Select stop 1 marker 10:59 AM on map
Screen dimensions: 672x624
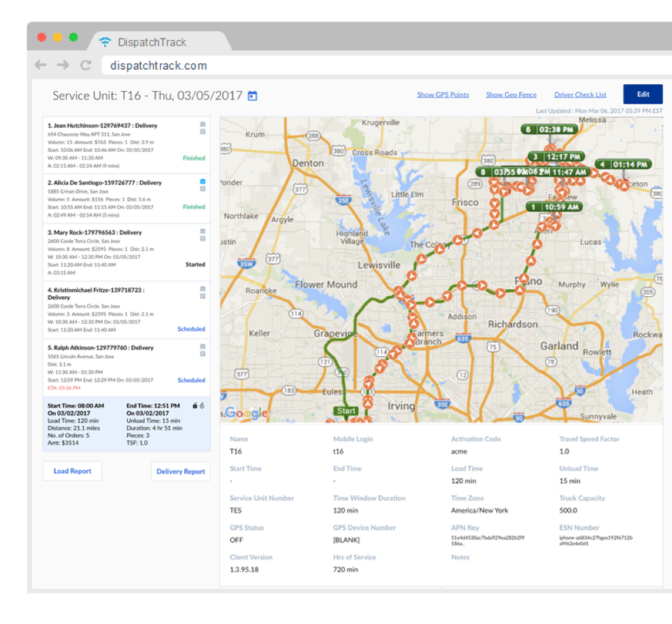[x=555, y=207]
